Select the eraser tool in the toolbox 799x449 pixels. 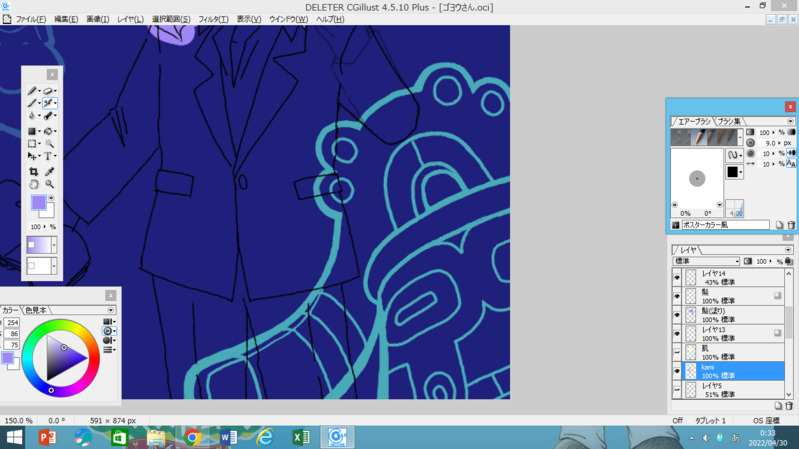point(48,91)
